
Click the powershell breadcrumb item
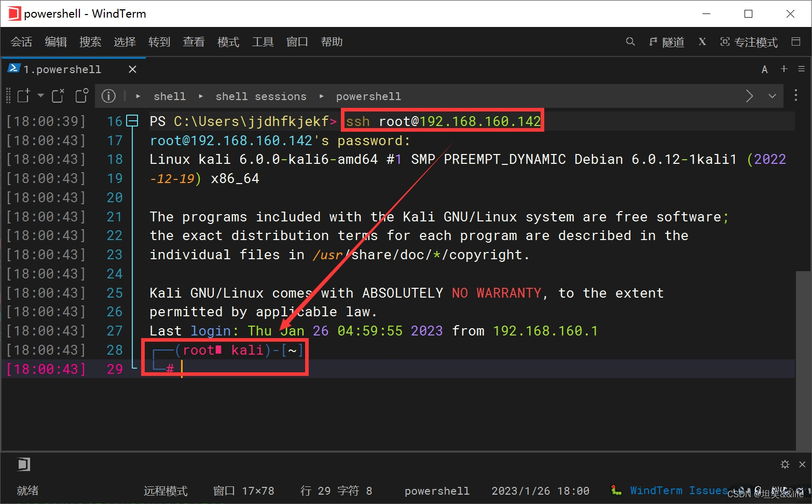point(368,96)
